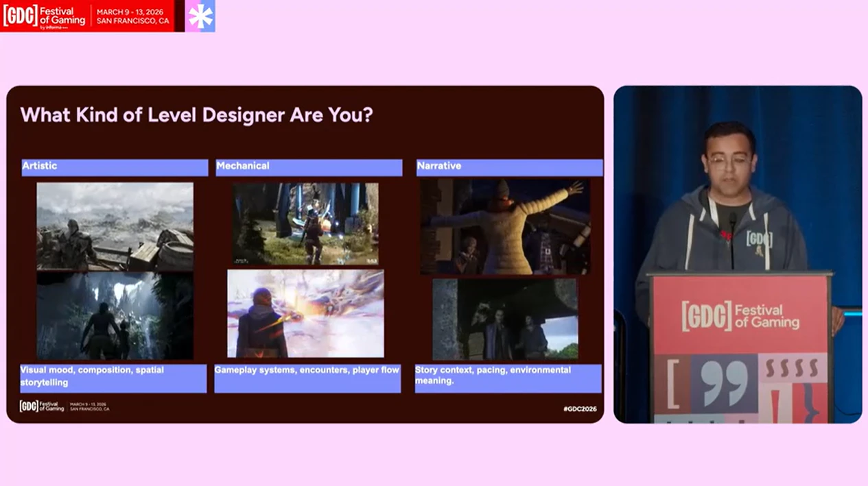Select the 'Narrative' column header
868x486 pixels.
point(509,167)
